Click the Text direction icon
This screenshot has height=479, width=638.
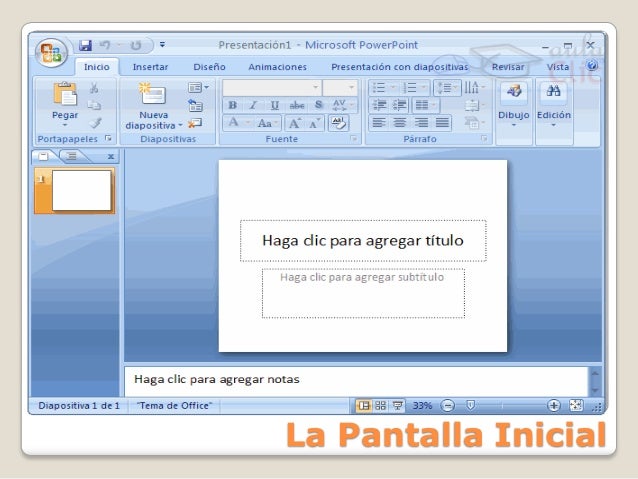[x=474, y=87]
